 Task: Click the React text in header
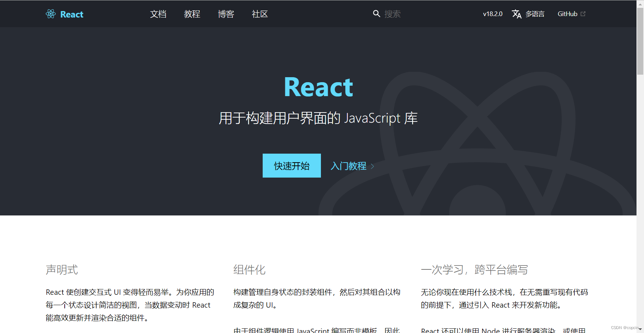[72, 14]
